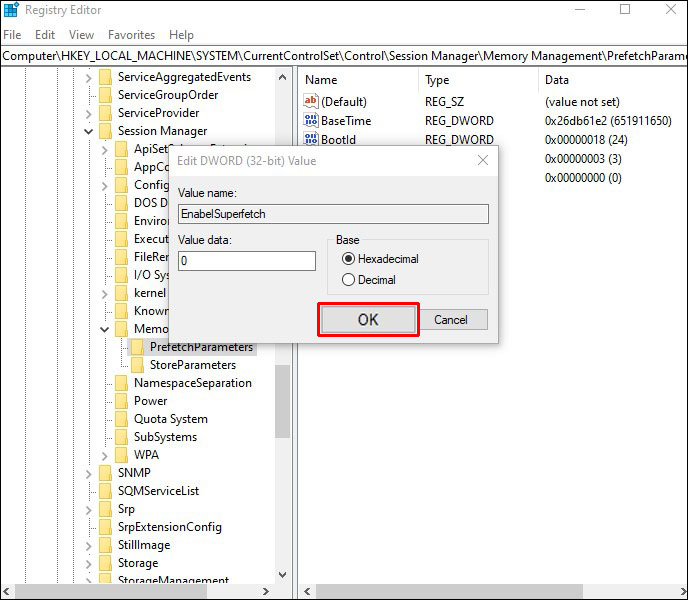Image resolution: width=688 pixels, height=600 pixels.
Task: Select the ServiceAggregatedEvents folder icon
Action: point(105,77)
